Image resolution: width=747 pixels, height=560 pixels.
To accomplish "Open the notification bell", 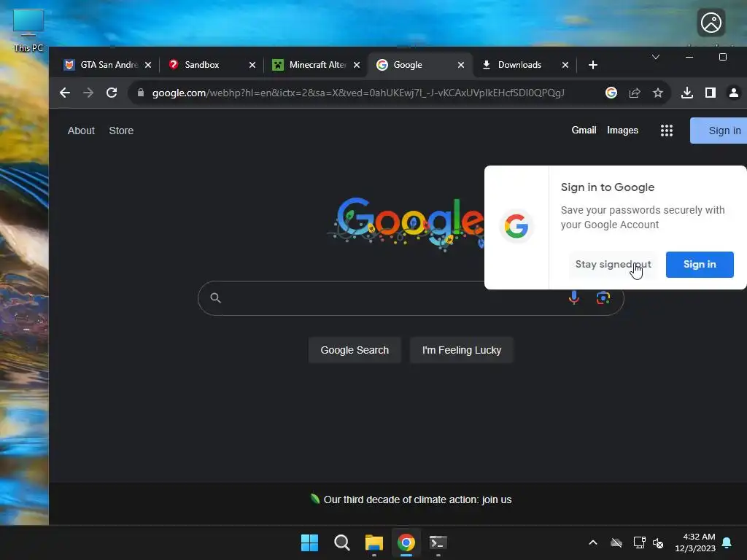I will click(x=727, y=542).
